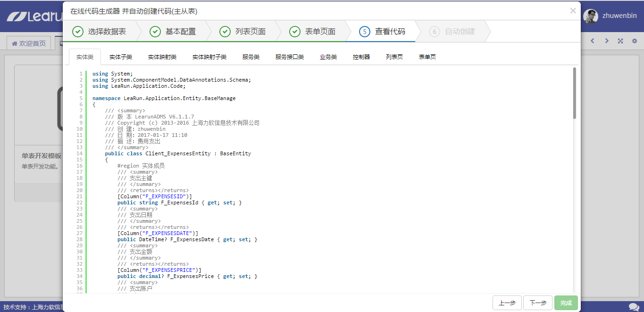644x312 pixels.
Task: Click the 完成 button
Action: point(566,303)
